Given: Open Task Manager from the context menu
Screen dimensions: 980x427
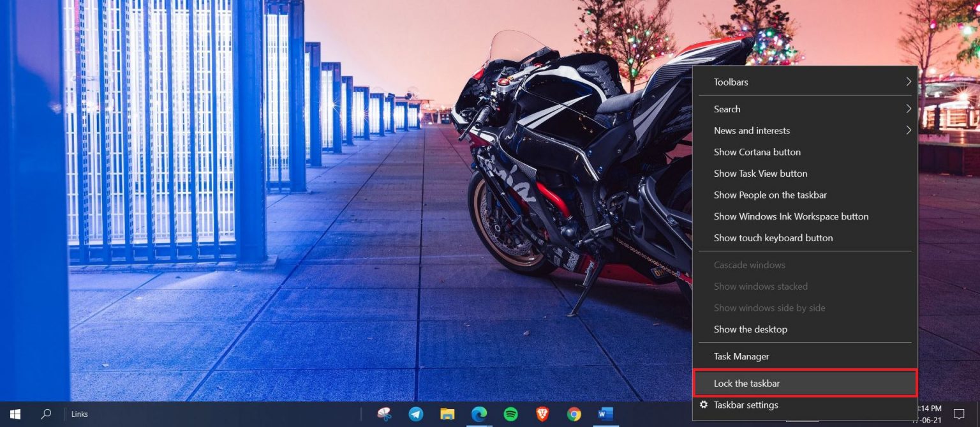Looking at the screenshot, I should point(741,356).
